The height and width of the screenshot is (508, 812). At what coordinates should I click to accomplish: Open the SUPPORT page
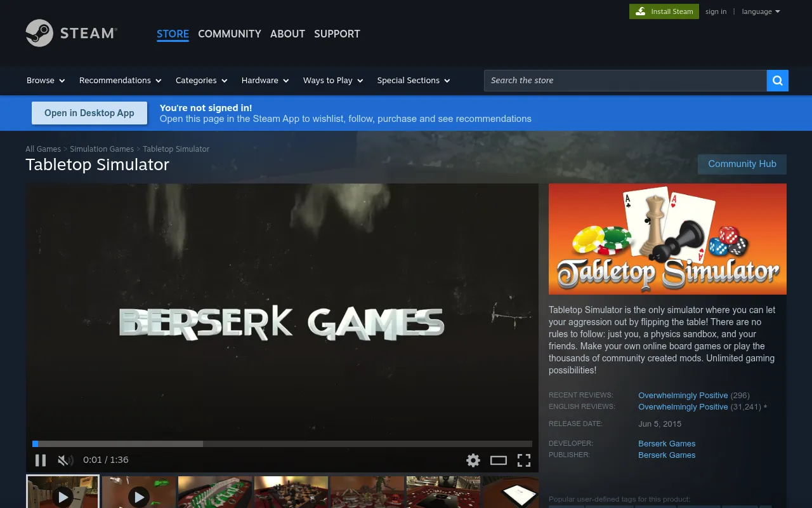[x=337, y=34]
